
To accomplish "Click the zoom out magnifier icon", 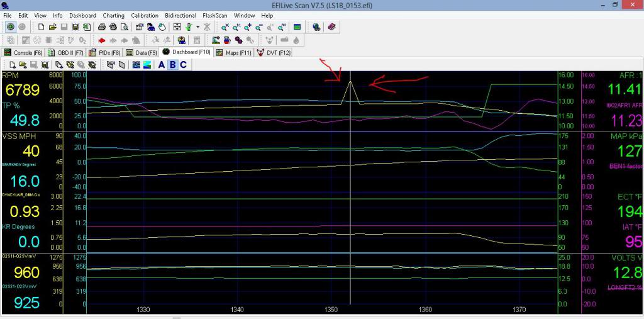I will click(259, 26).
